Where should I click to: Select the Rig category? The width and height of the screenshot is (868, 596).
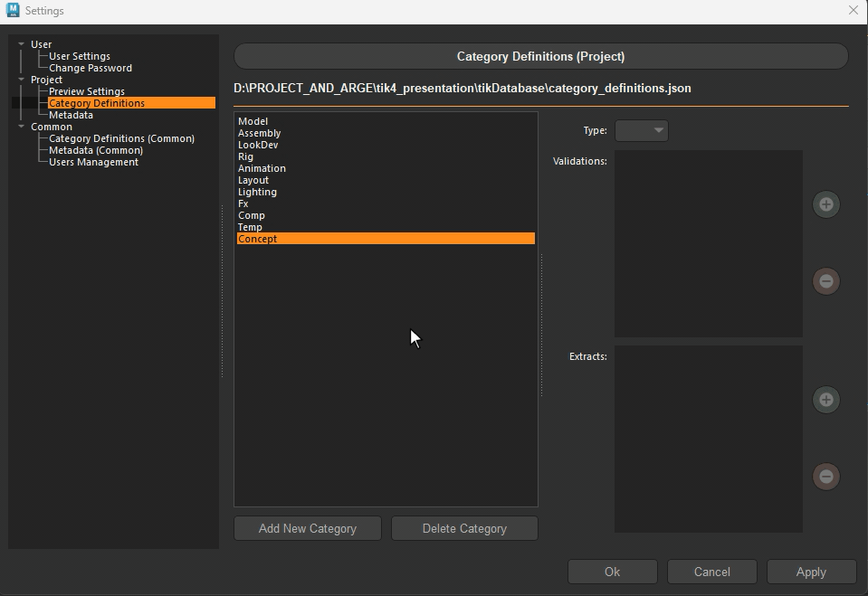click(386, 156)
